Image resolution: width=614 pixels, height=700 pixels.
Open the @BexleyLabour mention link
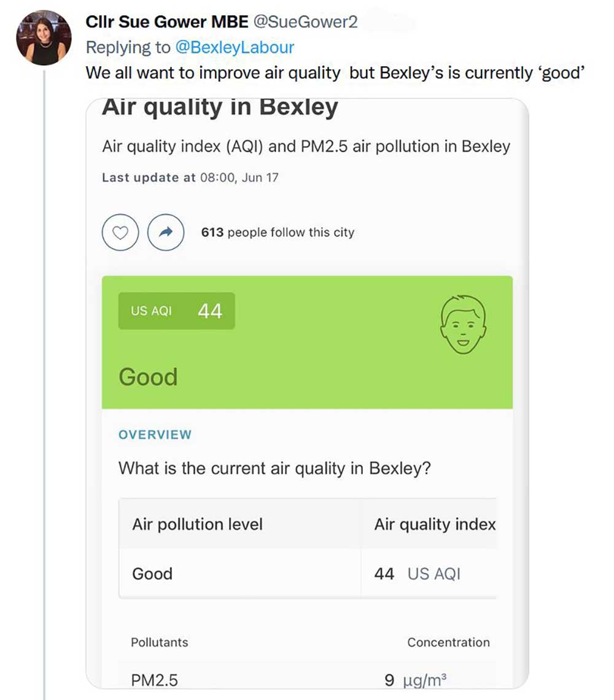click(x=235, y=47)
